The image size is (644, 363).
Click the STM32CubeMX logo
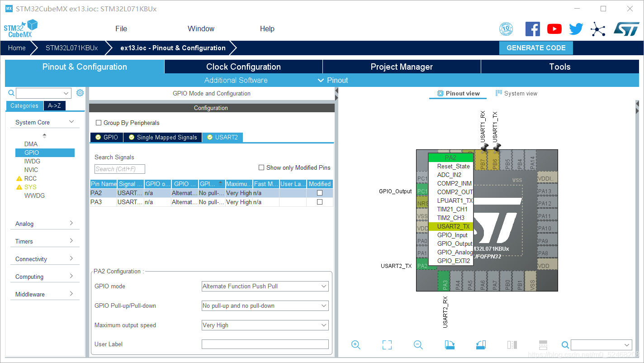click(20, 29)
